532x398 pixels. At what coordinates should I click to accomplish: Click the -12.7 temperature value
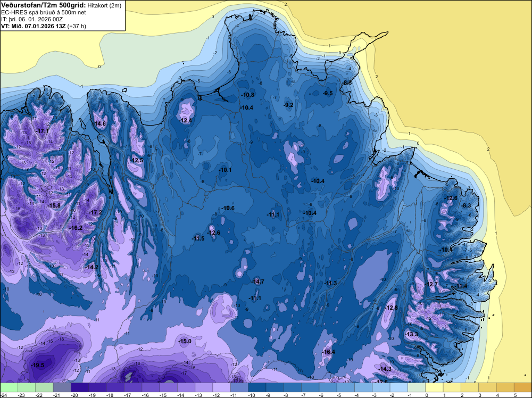[431, 284]
